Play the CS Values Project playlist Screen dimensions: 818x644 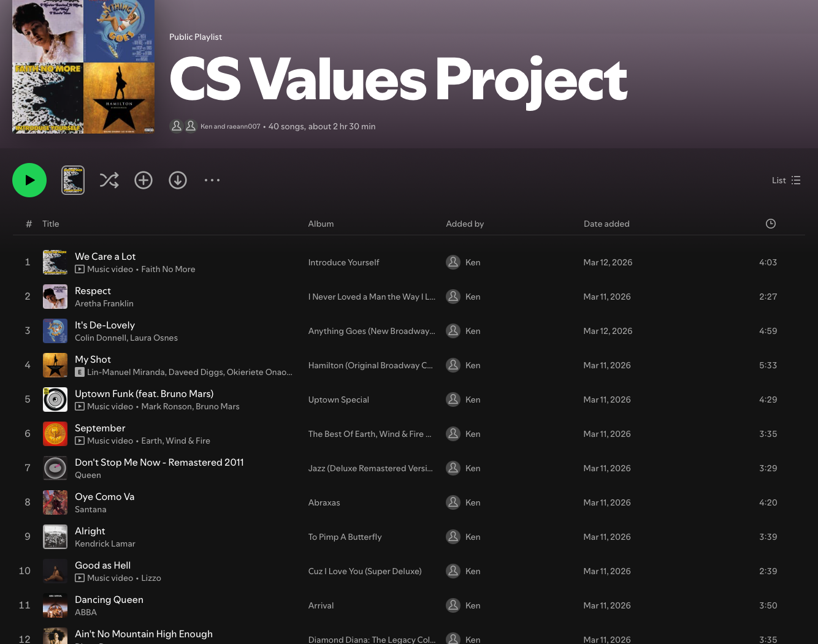pyautogui.click(x=29, y=180)
